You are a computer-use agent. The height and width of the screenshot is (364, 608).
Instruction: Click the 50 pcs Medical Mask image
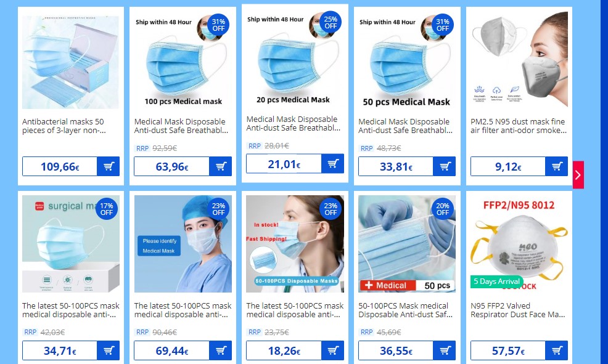click(407, 62)
